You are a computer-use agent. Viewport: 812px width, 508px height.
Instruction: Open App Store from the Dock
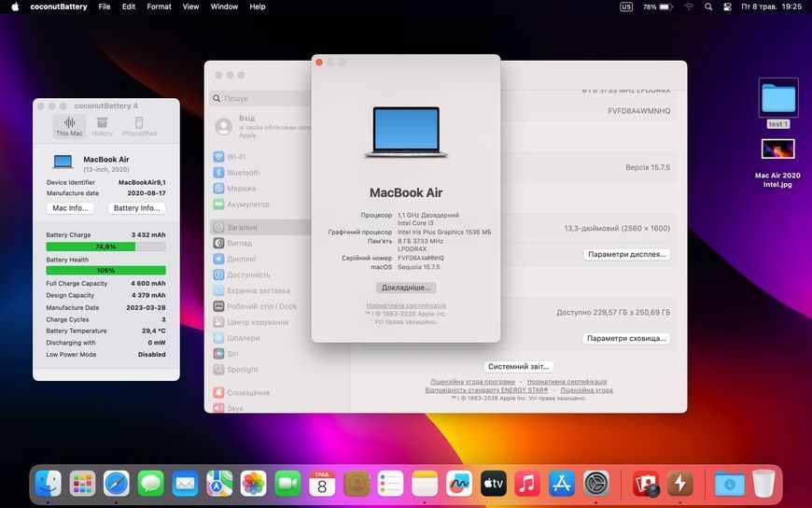[561, 484]
